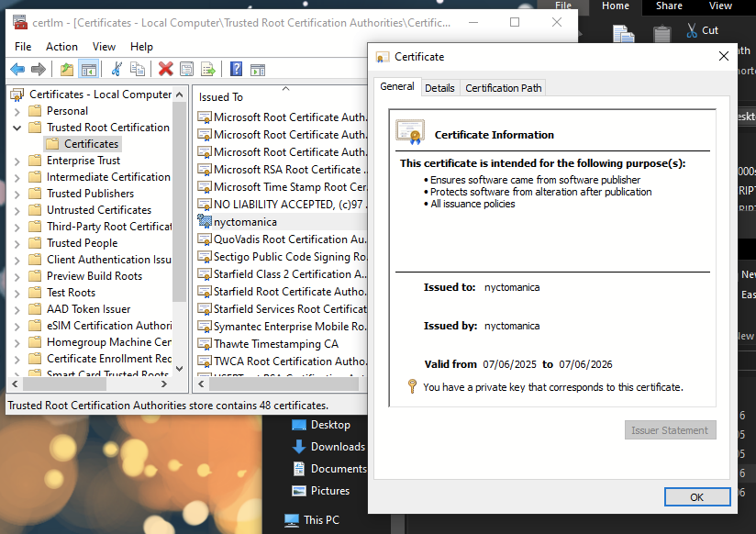The image size is (756, 534).
Task: Open the Share tab in File Explorer
Action: click(669, 6)
